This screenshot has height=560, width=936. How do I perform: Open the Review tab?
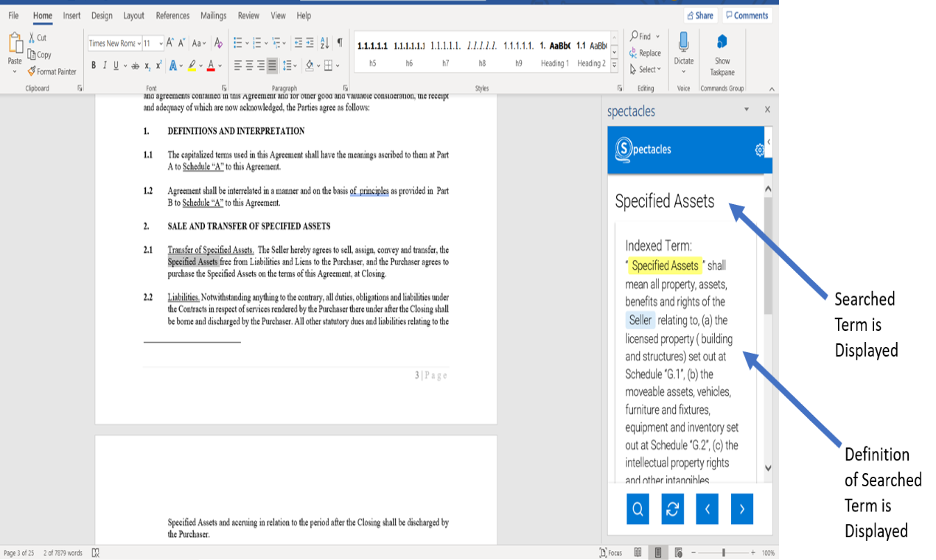248,15
